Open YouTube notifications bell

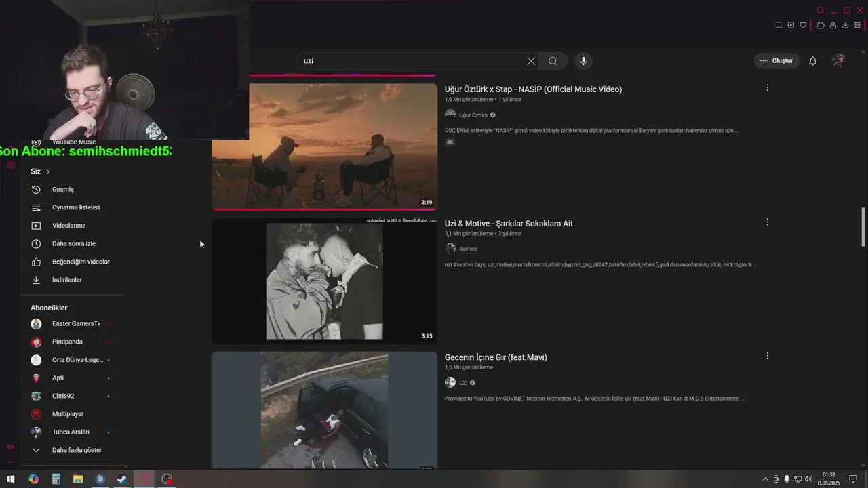click(812, 61)
